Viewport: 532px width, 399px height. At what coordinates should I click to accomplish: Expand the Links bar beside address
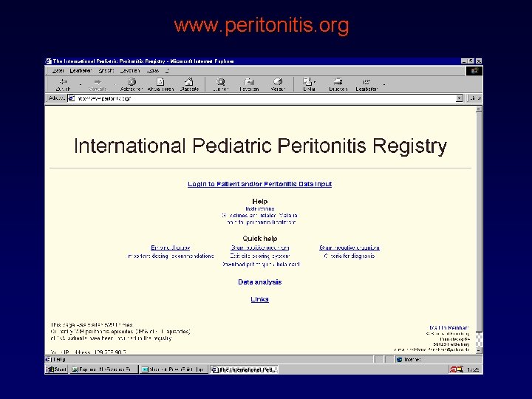tap(475, 98)
